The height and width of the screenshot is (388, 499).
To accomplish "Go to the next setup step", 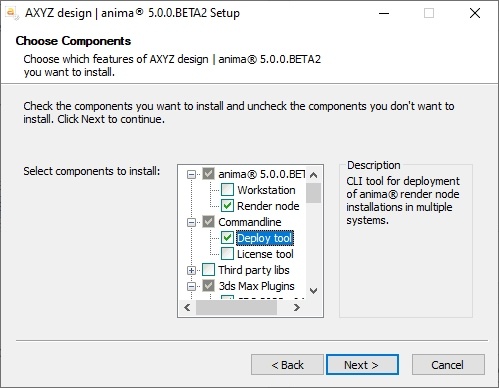I will click(362, 365).
